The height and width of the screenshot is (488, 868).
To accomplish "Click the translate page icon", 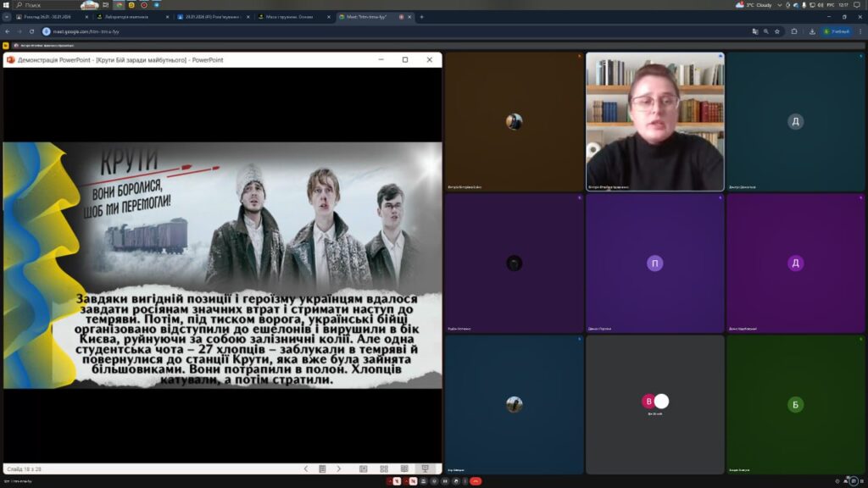I will click(754, 31).
